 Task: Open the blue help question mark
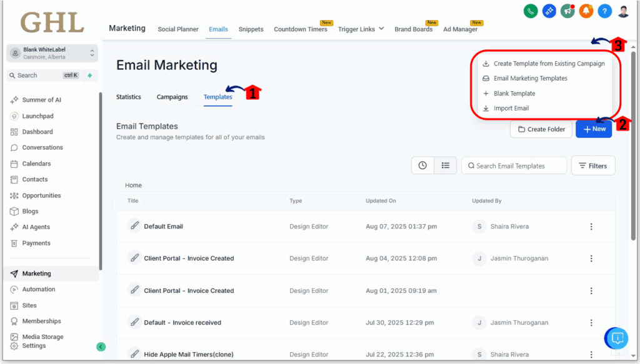tap(604, 11)
